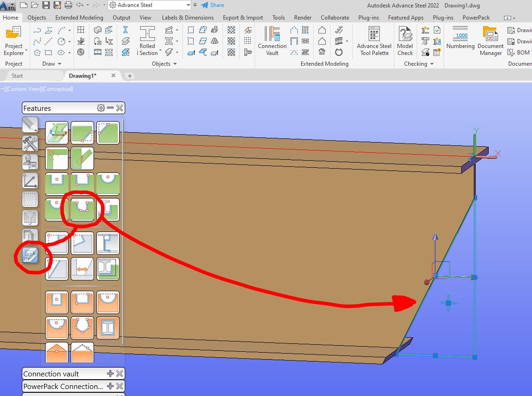Start the Numbering tool
Viewport: 532px width, 396px height.
point(460,41)
